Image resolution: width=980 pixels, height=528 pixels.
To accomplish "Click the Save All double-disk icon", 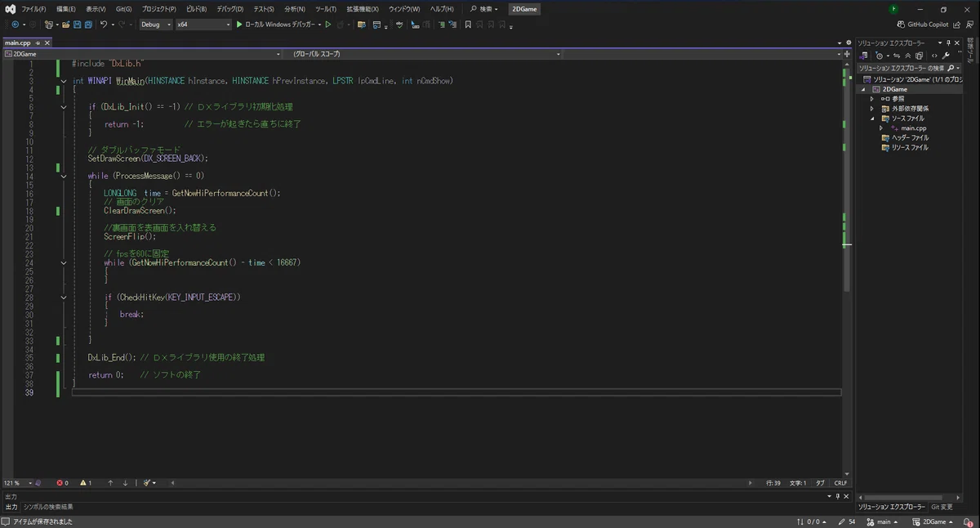I will (x=88, y=25).
